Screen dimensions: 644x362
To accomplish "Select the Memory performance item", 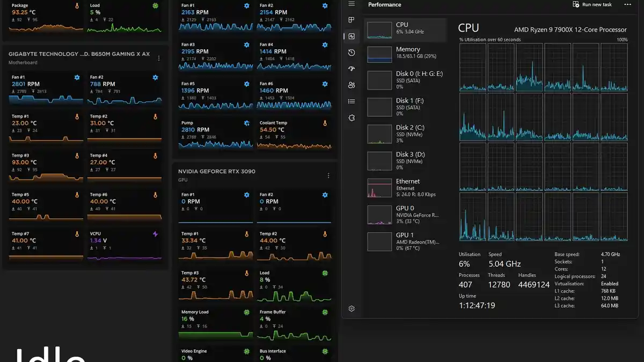I will [x=406, y=53].
